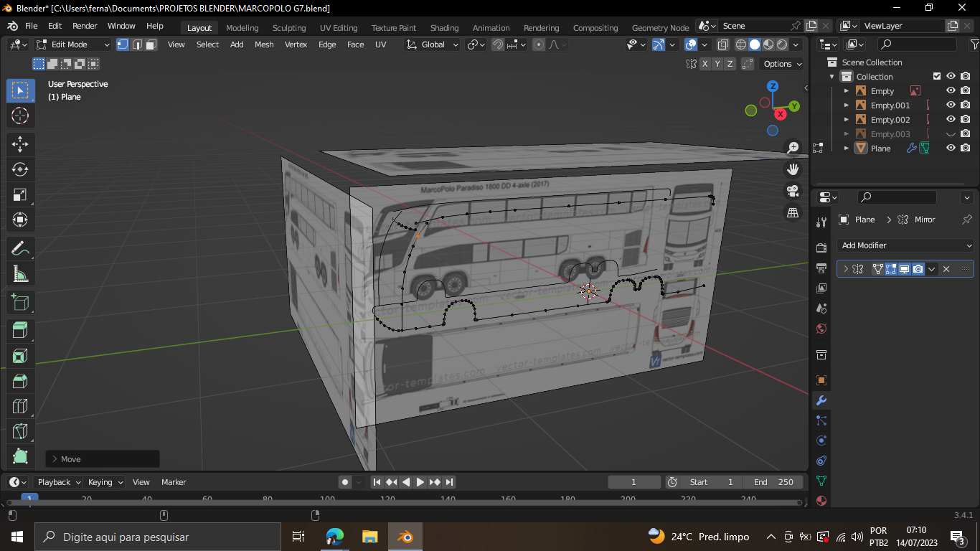Toggle snapping magnet in header
980x551 pixels.
(x=498, y=44)
